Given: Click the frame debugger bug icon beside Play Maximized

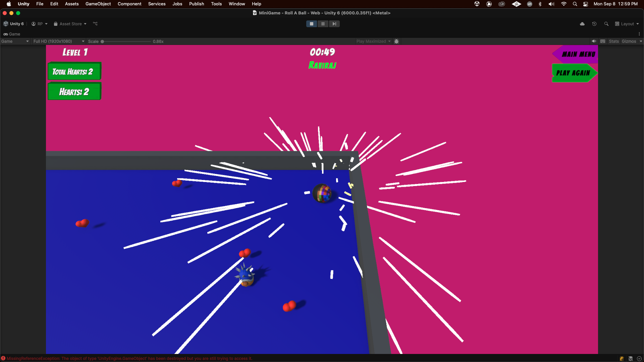Looking at the screenshot, I should [396, 41].
